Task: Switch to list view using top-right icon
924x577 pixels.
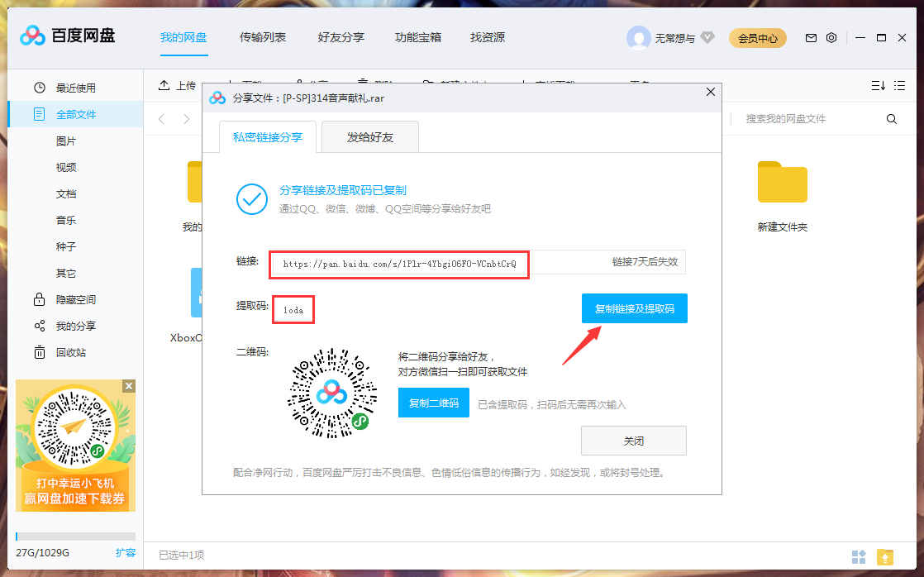Action: [899, 85]
